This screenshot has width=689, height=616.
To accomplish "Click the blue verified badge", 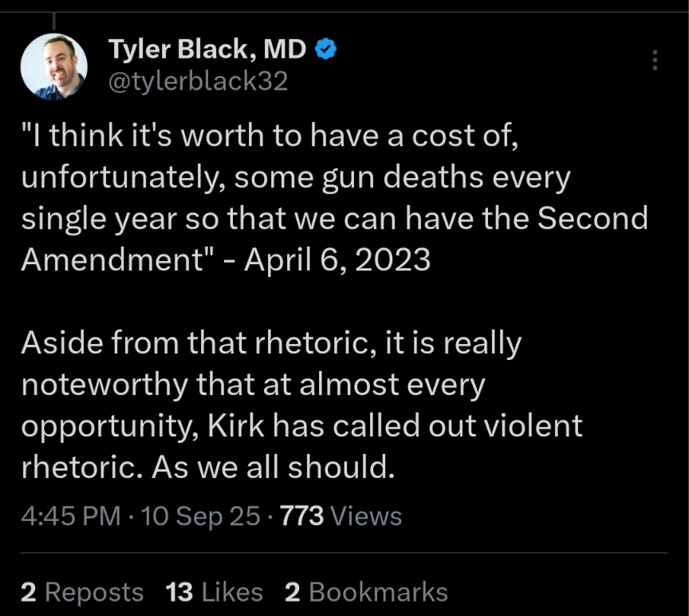I will (326, 50).
